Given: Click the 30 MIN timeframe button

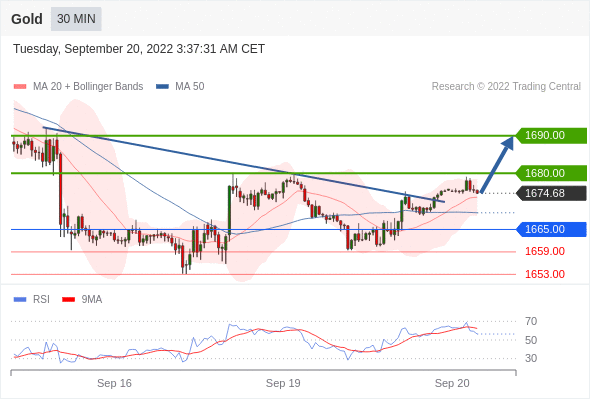Looking at the screenshot, I should coord(76,19).
